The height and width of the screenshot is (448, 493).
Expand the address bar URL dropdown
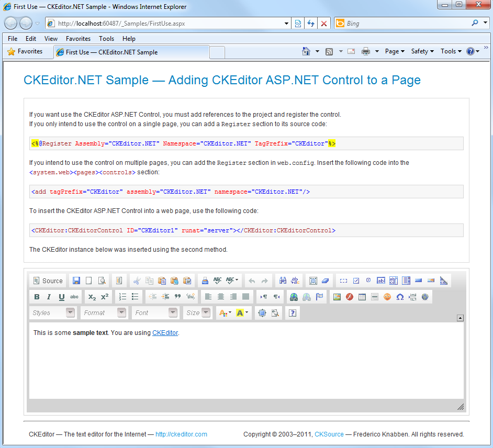[286, 24]
